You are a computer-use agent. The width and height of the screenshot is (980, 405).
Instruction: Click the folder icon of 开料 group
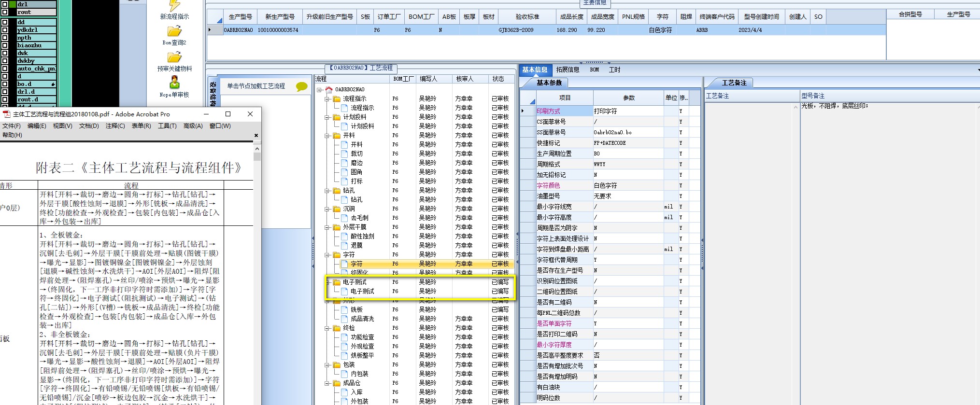click(x=337, y=135)
